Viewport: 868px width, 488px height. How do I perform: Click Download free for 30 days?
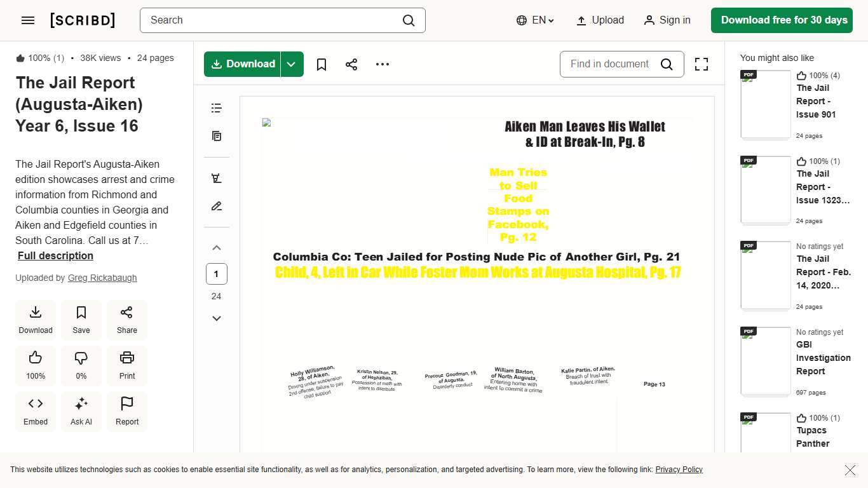pos(782,20)
